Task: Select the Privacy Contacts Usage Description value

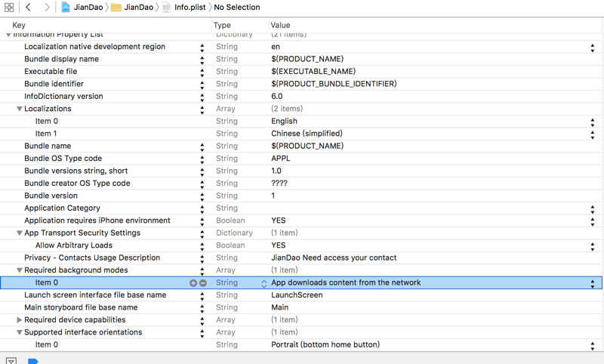Action: pos(334,258)
